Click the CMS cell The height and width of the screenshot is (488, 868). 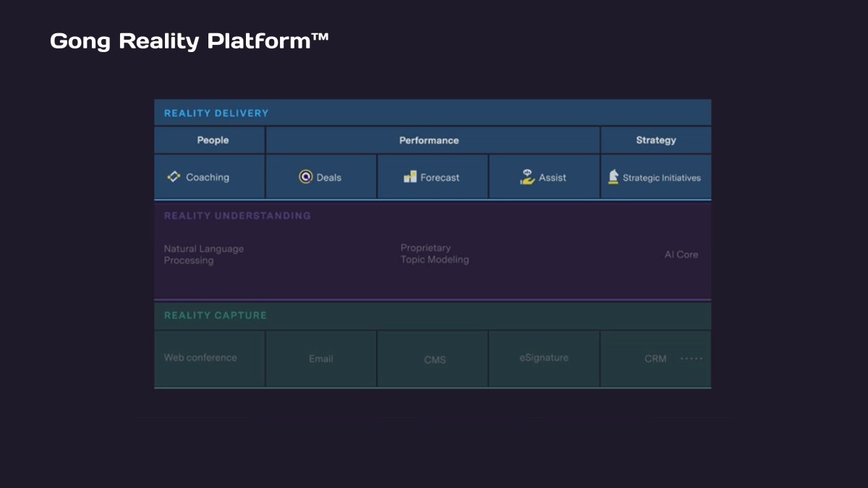(433, 359)
